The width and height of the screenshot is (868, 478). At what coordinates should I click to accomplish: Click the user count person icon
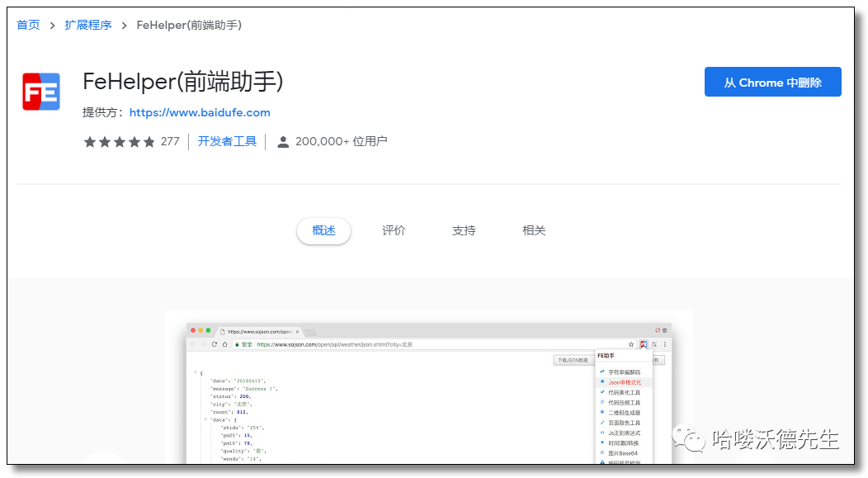point(283,142)
